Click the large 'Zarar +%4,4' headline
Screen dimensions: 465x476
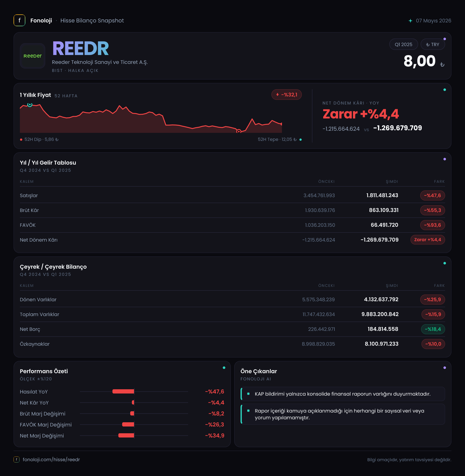pos(360,114)
